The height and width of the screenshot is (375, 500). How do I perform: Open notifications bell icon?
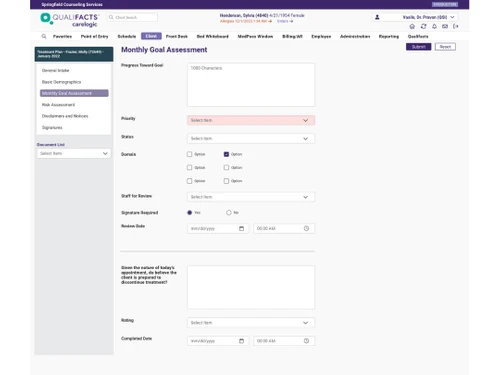[x=434, y=26]
